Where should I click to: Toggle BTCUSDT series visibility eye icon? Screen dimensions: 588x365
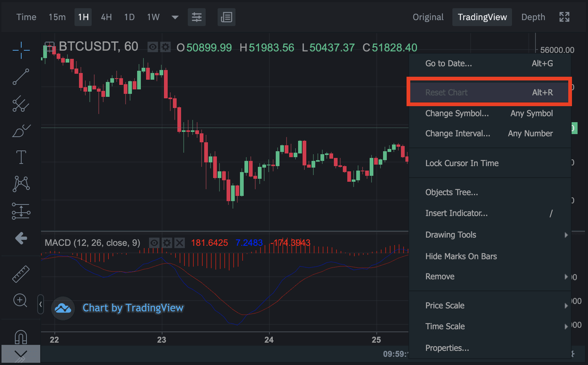[x=153, y=47]
